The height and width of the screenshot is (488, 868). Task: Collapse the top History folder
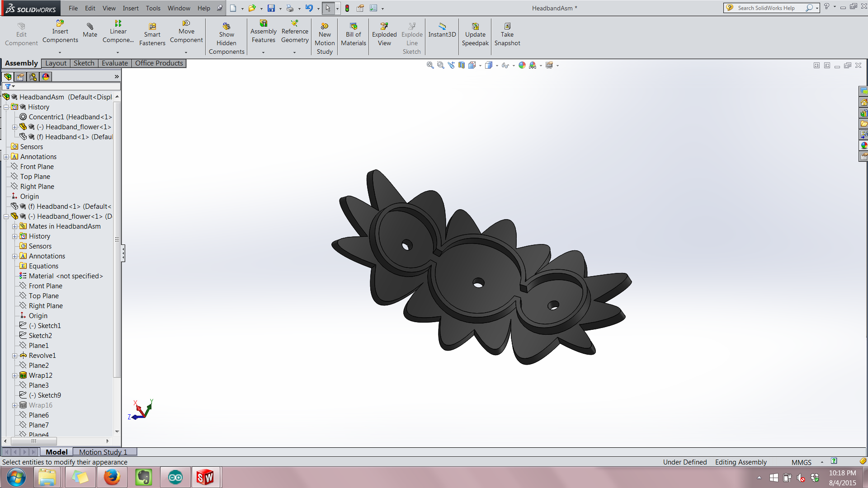tap(6, 107)
